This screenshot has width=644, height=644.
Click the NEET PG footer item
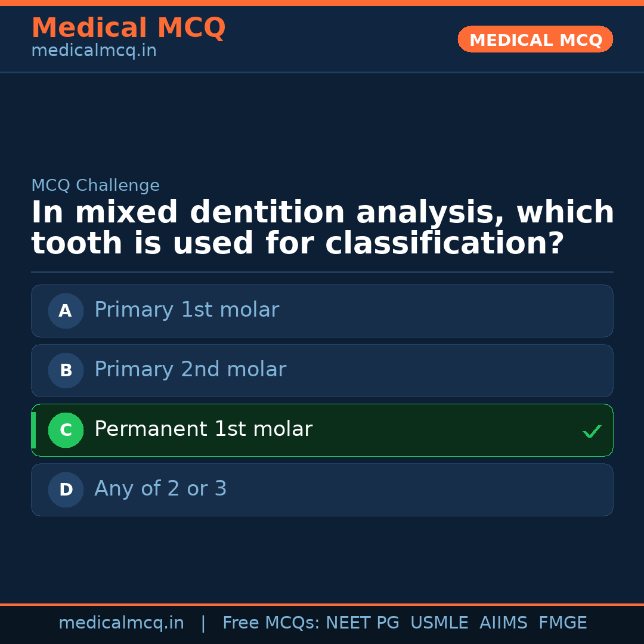click(x=362, y=623)
